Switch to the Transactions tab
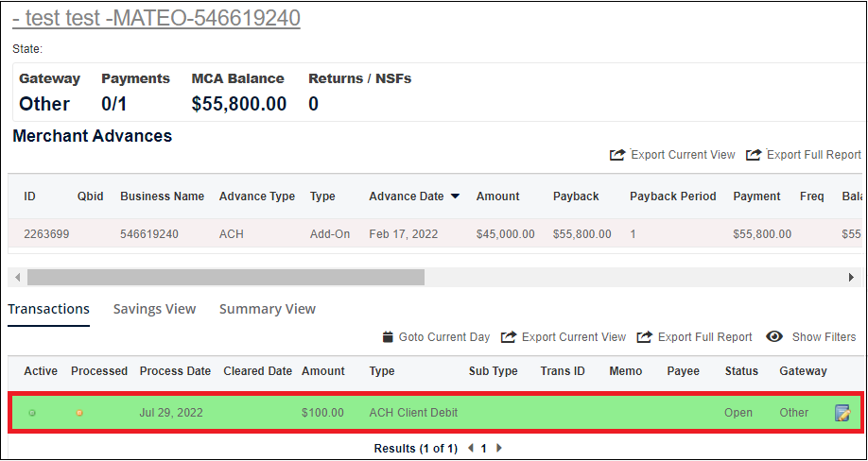 49,309
